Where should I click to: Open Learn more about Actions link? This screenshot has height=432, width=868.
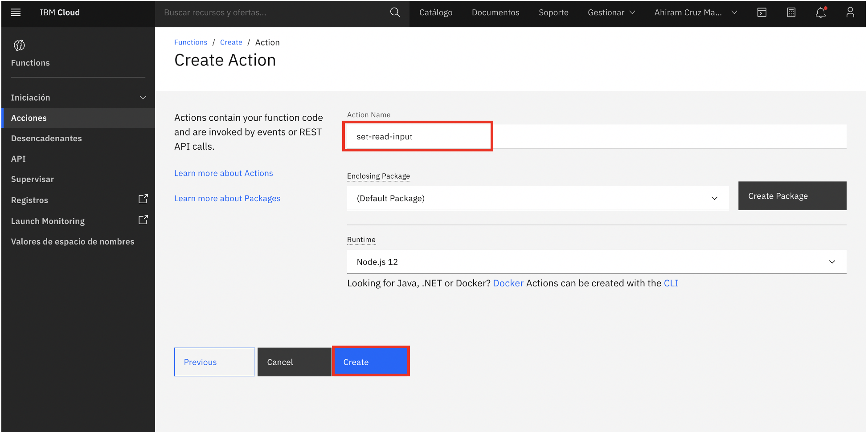pyautogui.click(x=224, y=173)
